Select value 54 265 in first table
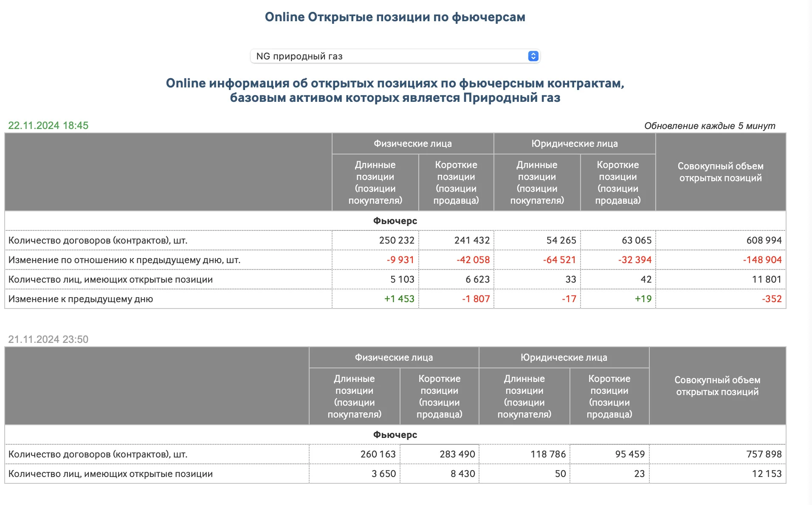 [x=561, y=240]
